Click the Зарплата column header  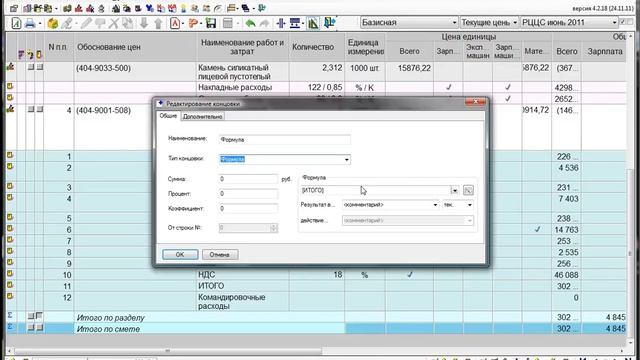[605, 51]
